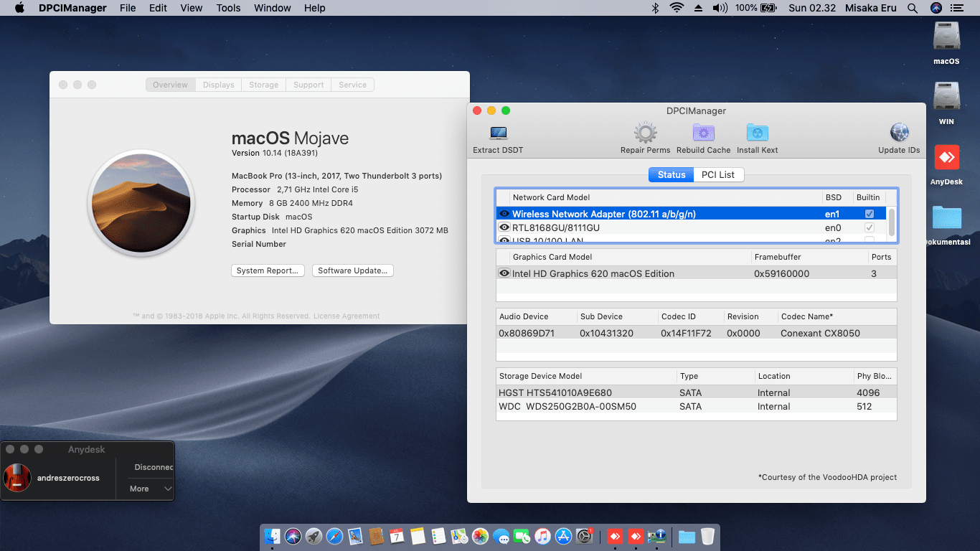
Task: Click the Update IDs globe icon
Action: [x=899, y=133]
